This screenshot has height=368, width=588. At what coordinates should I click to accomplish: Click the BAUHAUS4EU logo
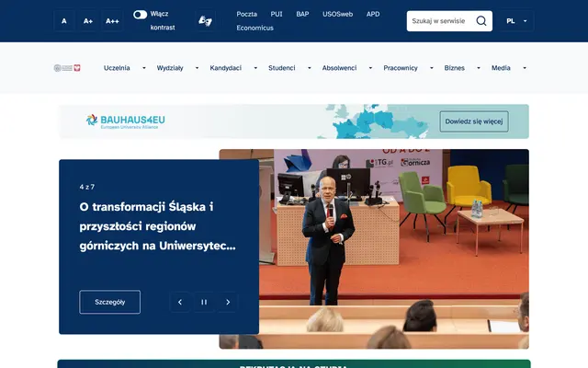[x=125, y=121]
